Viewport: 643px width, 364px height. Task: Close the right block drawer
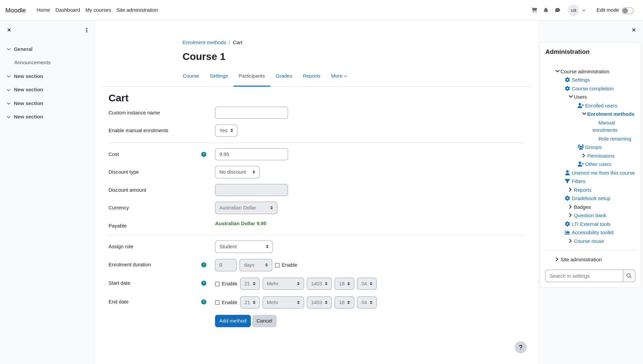pyautogui.click(x=634, y=30)
